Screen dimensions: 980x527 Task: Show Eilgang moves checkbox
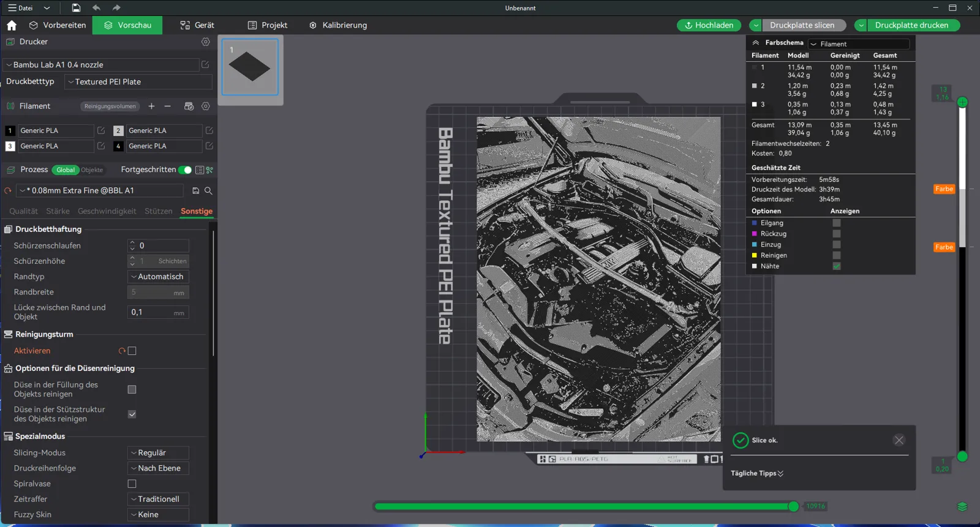point(837,223)
